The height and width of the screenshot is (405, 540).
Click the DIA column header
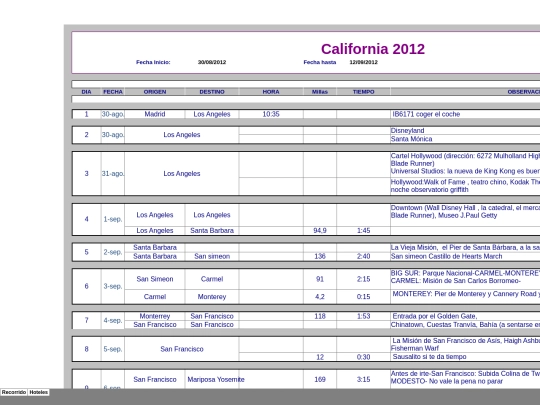click(x=86, y=92)
